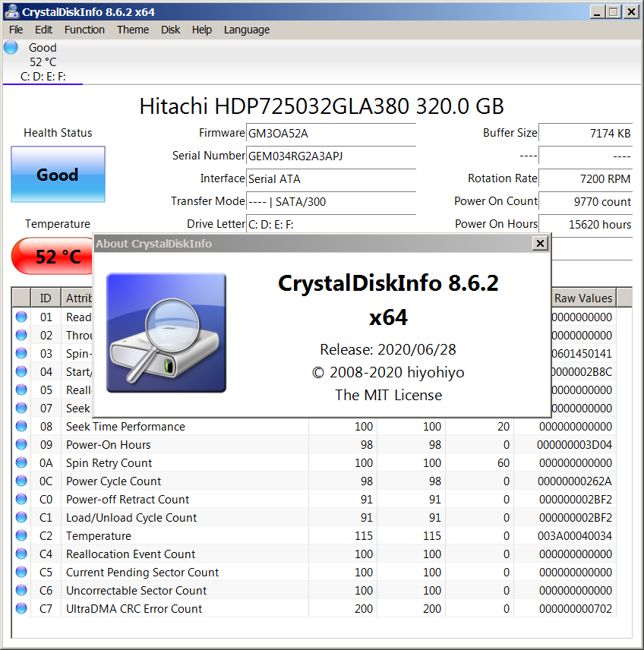Click status orb for Power-On Hours row

(x=21, y=444)
